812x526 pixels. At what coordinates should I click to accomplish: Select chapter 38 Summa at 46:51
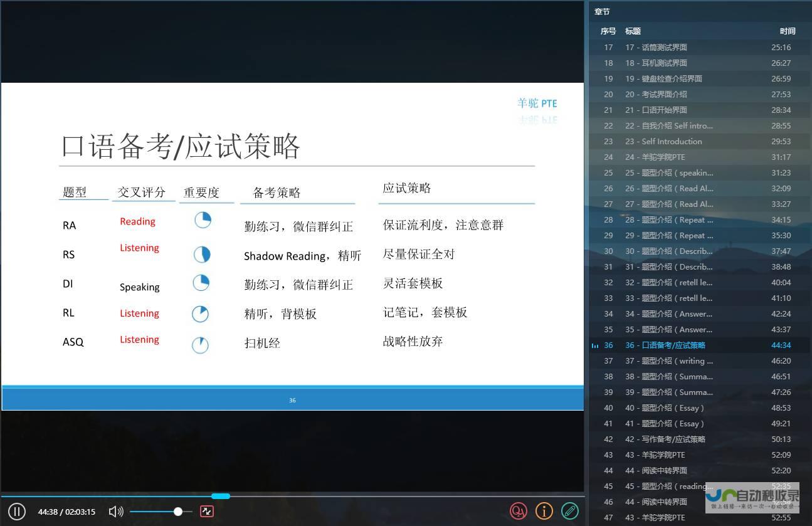(x=699, y=376)
